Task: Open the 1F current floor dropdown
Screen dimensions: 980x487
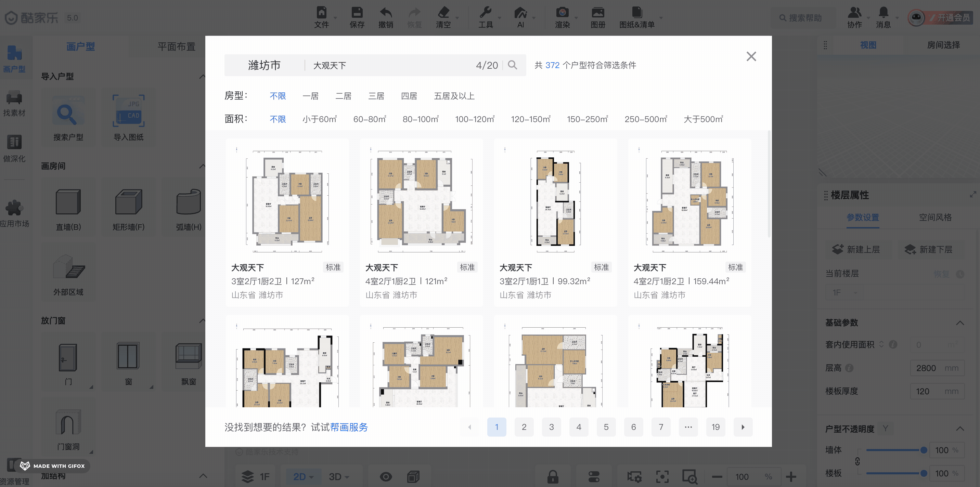Action: pos(844,292)
